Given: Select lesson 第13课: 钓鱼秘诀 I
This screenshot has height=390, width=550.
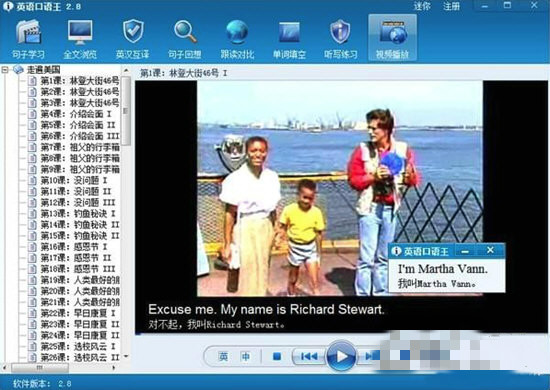Looking at the screenshot, I should [78, 214].
